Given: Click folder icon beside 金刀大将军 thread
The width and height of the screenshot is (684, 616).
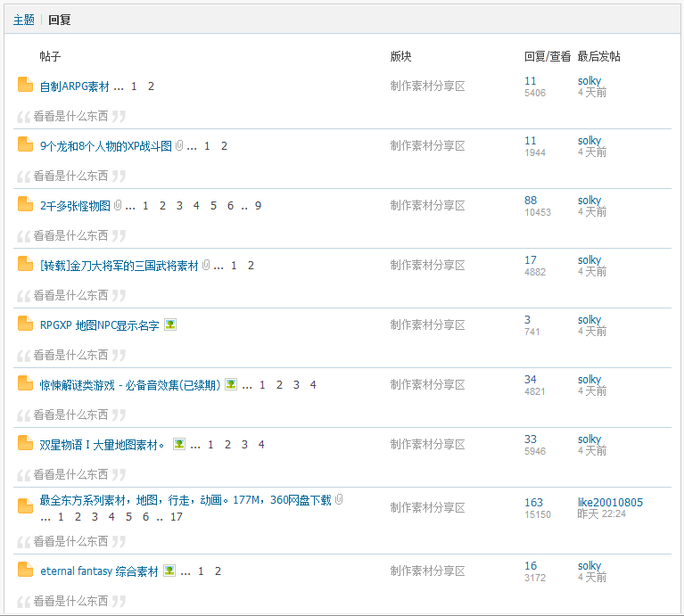Looking at the screenshot, I should [25, 264].
